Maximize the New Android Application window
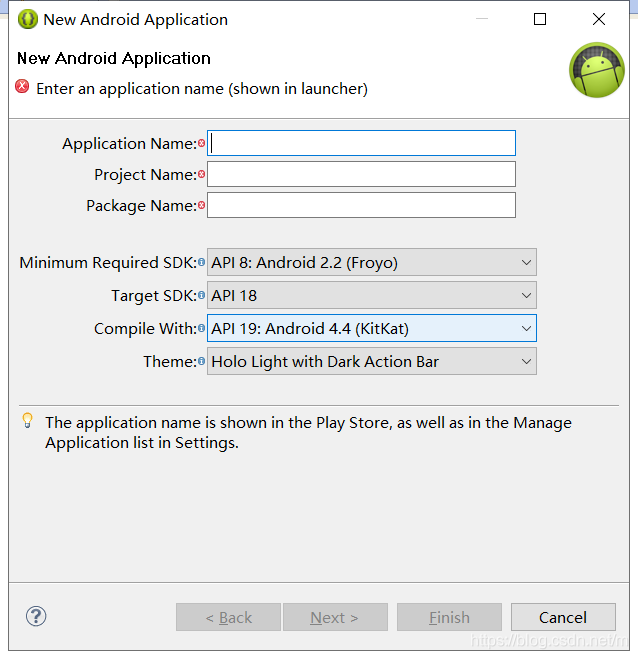 click(540, 19)
